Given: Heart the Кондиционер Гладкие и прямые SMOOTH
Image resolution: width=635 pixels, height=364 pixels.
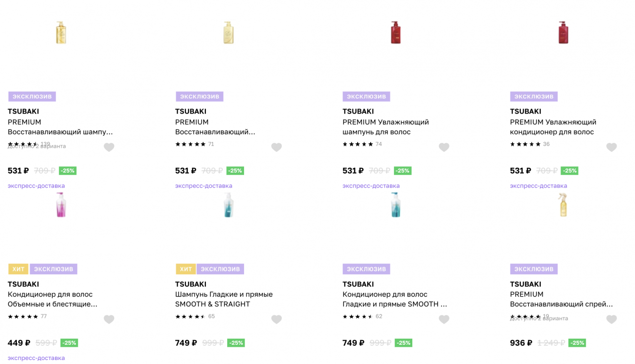Looking at the screenshot, I should pyautogui.click(x=444, y=319).
